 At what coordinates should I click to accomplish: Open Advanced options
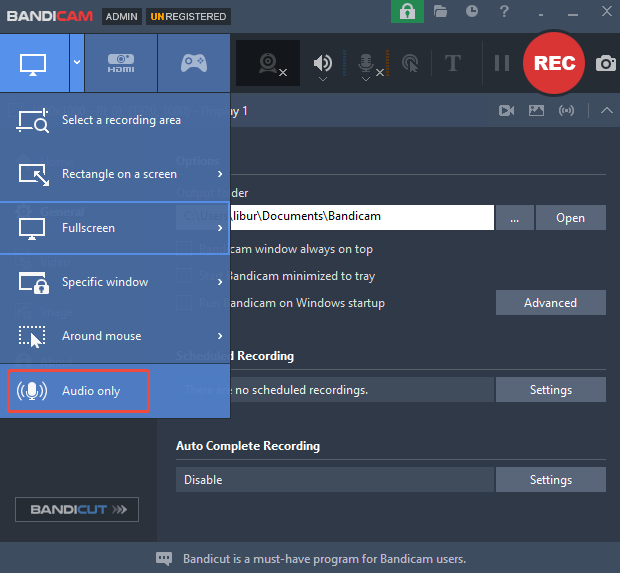click(550, 303)
